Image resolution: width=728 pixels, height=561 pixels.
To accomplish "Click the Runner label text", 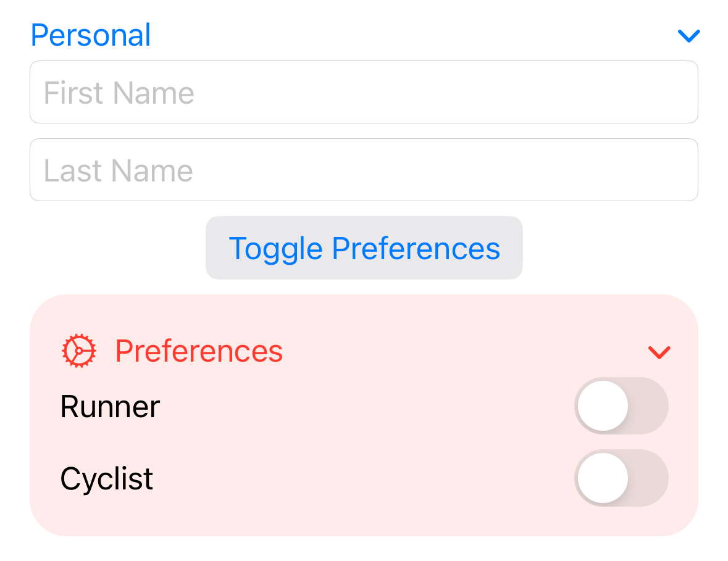I will [110, 407].
